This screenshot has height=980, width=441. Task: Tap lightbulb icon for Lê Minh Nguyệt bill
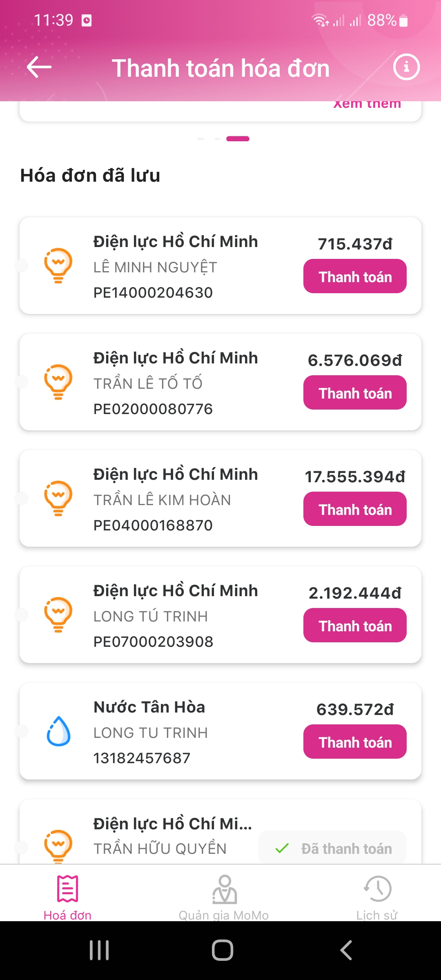58,265
